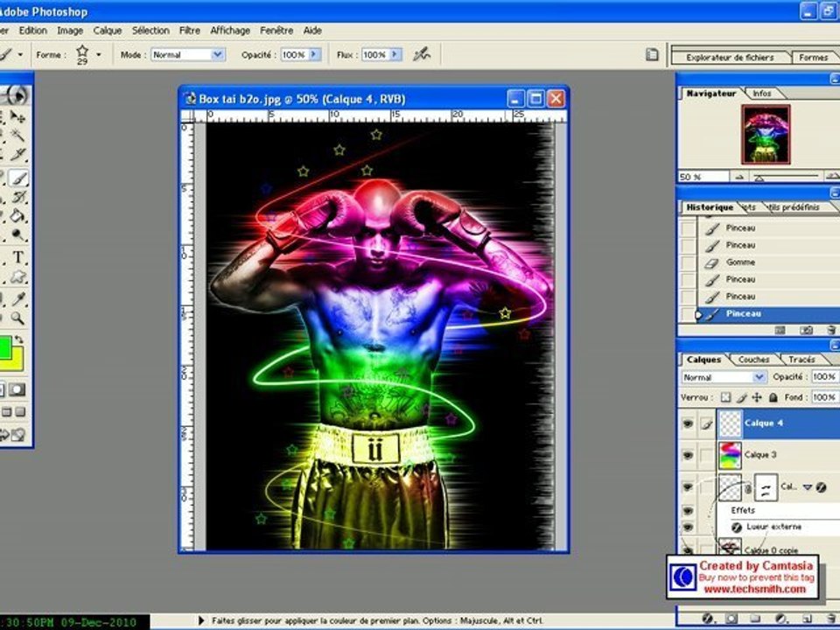Switch to the Infos tab
This screenshot has height=630, width=840.
tap(762, 94)
